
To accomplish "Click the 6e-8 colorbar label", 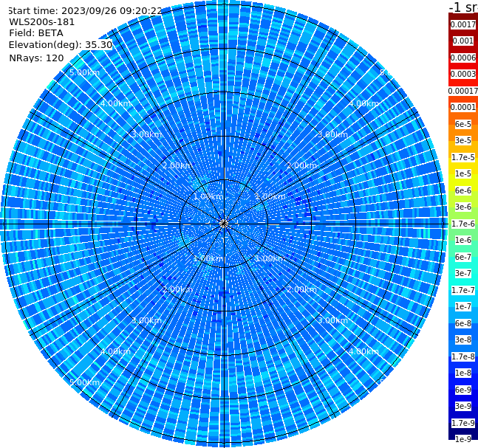I will tap(463, 323).
